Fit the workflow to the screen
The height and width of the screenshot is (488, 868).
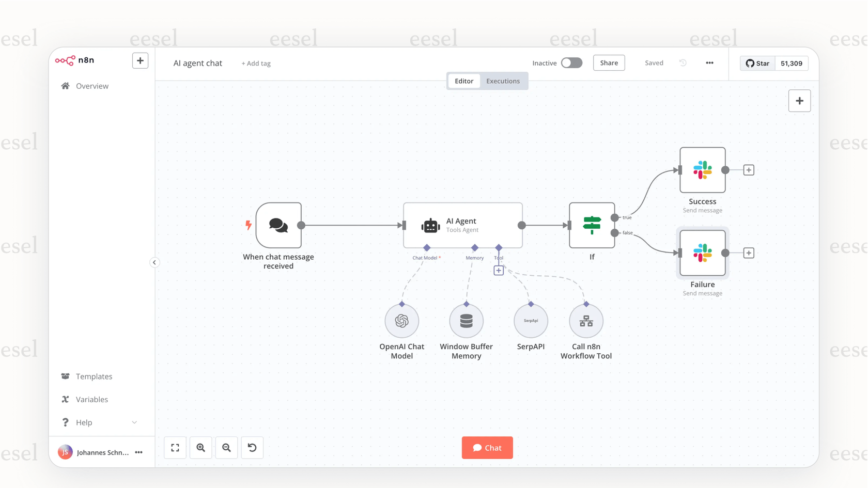click(175, 447)
